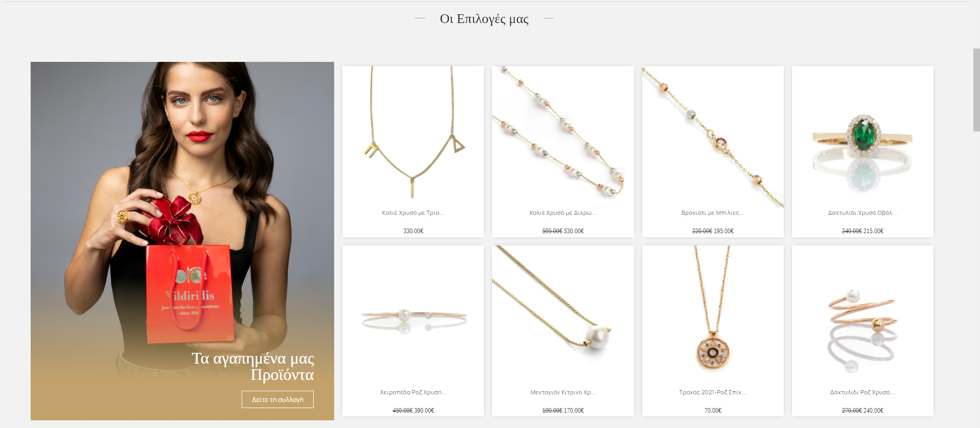Click the model banner with red gift bag
Image resolution: width=980 pixels, height=428 pixels.
coord(182,241)
